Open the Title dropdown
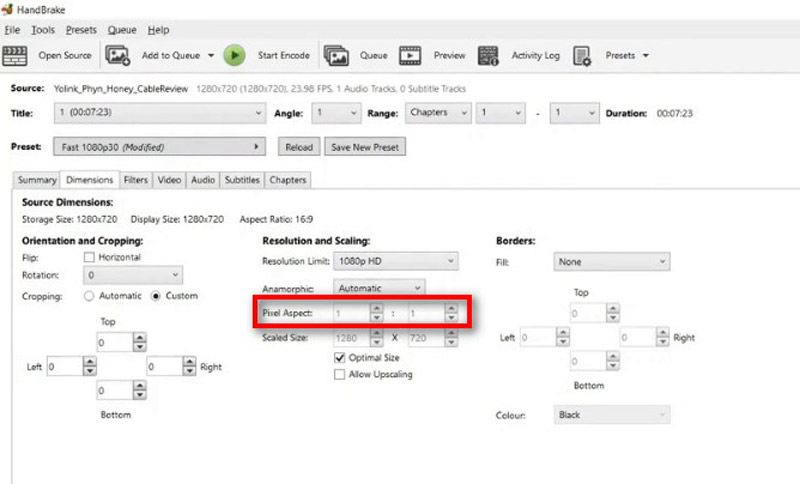The image size is (800, 484). pyautogui.click(x=160, y=113)
